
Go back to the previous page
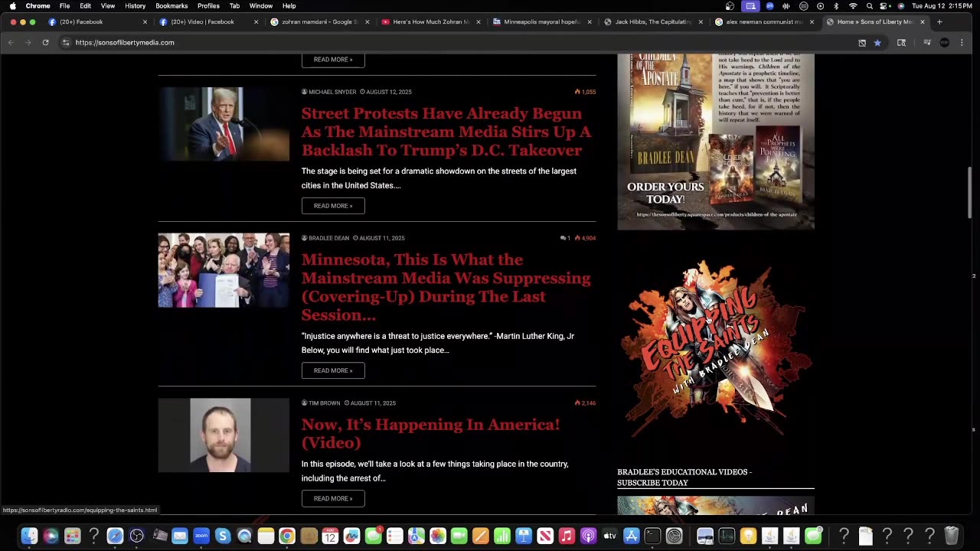pyautogui.click(x=11, y=43)
